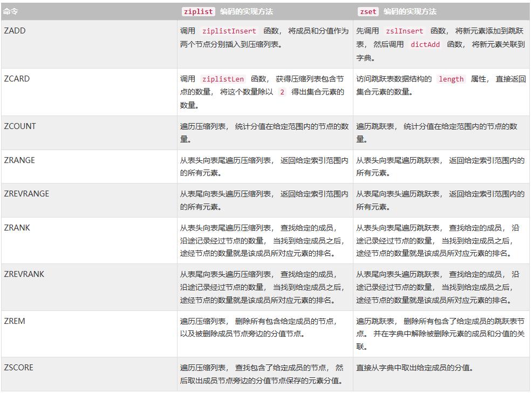Click ZREM zset description about 跳跃表节点
Viewport: 532px width, 393px height.
(440, 334)
